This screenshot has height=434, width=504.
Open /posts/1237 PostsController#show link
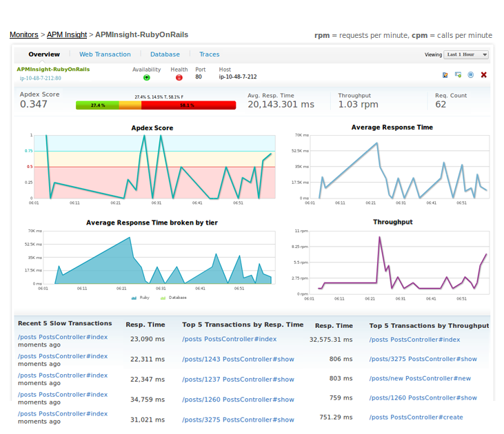(x=238, y=380)
